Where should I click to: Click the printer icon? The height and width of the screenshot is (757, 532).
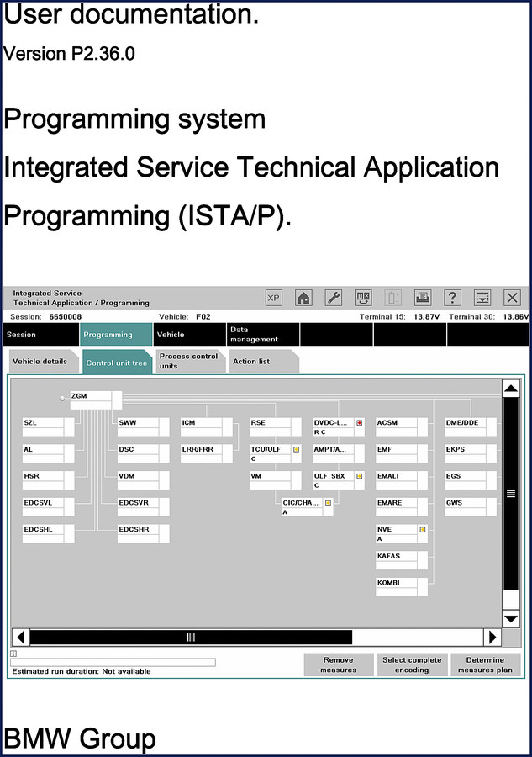point(423,298)
